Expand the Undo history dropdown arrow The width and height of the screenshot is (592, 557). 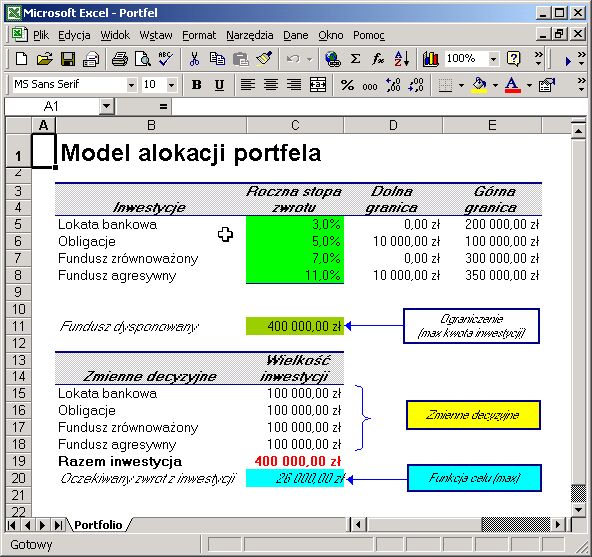310,59
